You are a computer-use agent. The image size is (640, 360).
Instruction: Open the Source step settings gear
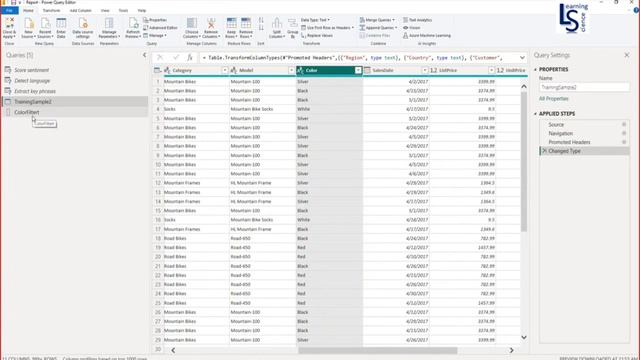pyautogui.click(x=624, y=124)
